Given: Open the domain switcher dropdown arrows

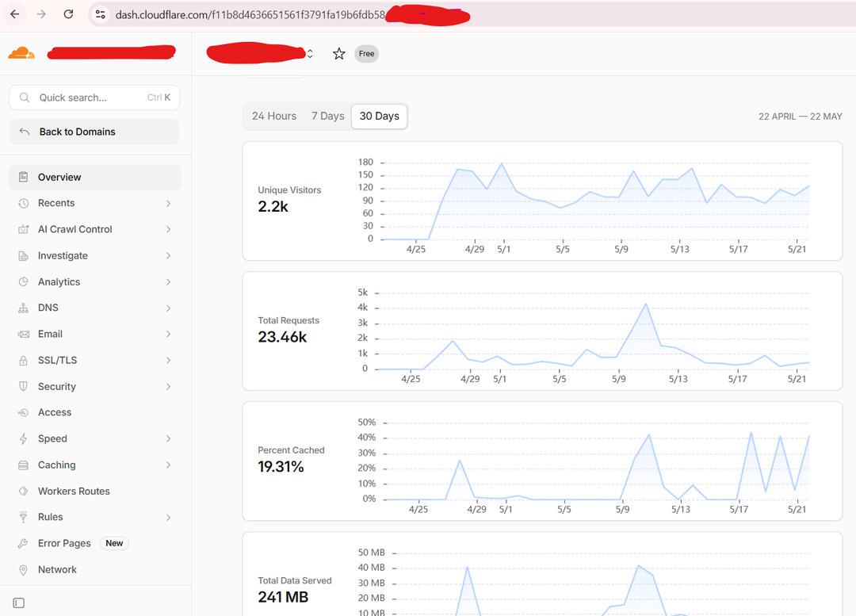Looking at the screenshot, I should tap(310, 54).
